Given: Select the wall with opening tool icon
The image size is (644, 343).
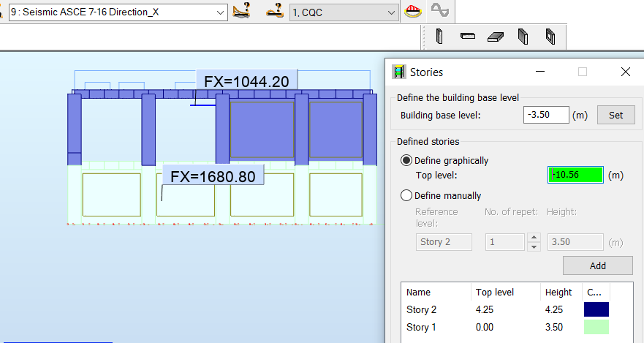Looking at the screenshot, I should [550, 37].
